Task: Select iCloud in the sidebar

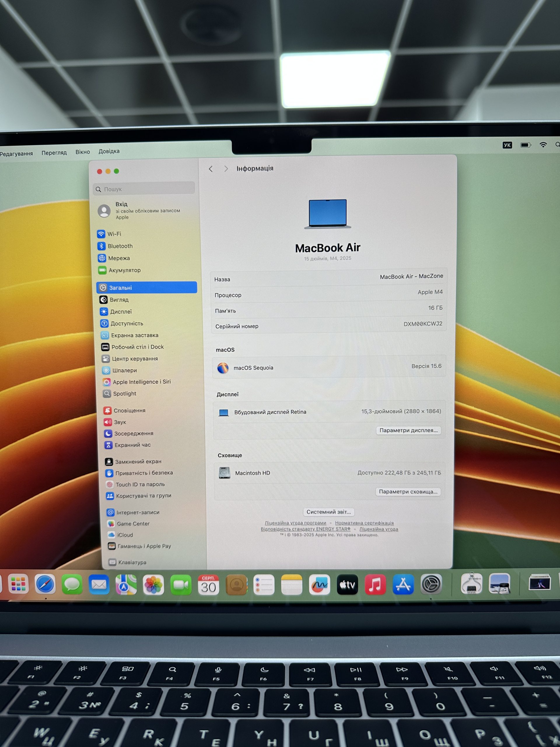Action: [120, 535]
